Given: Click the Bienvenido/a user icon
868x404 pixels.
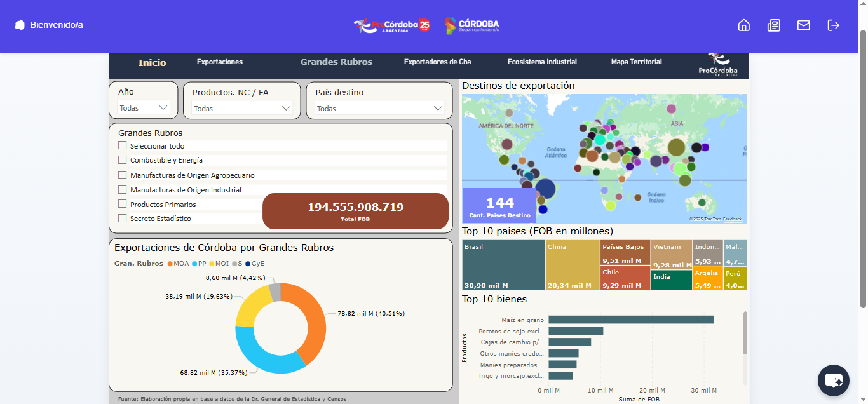Looking at the screenshot, I should click(20, 25).
